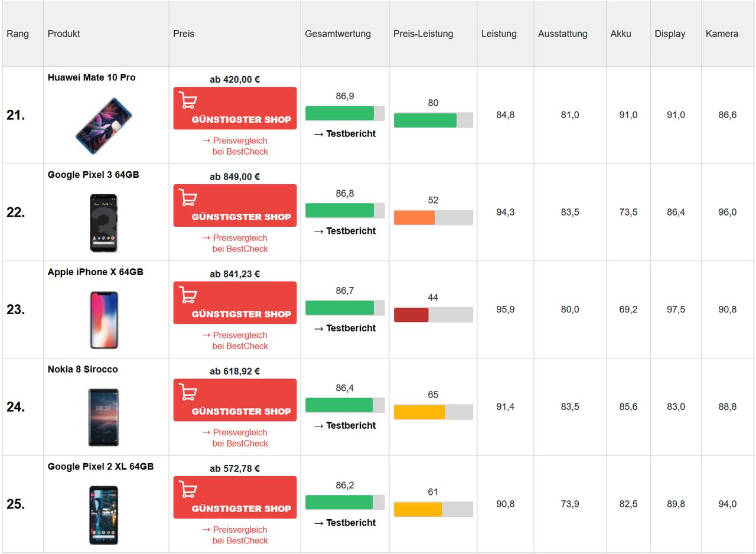756x554 pixels.
Task: Click the Google Pixel 3 64GB product name
Action: point(93,175)
